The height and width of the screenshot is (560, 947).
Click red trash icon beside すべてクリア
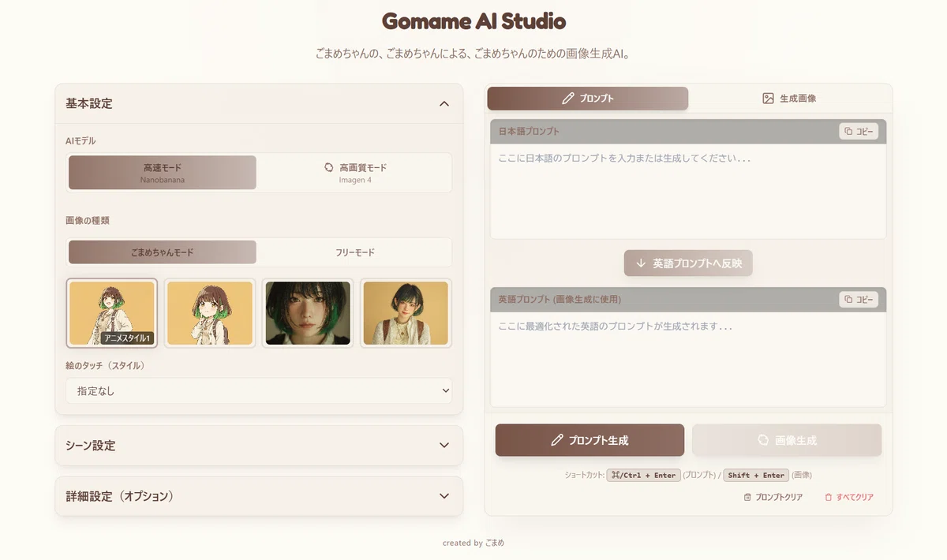pyautogui.click(x=828, y=498)
